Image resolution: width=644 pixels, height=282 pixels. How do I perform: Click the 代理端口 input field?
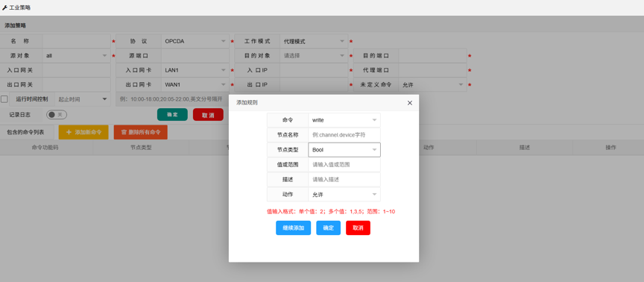point(432,70)
